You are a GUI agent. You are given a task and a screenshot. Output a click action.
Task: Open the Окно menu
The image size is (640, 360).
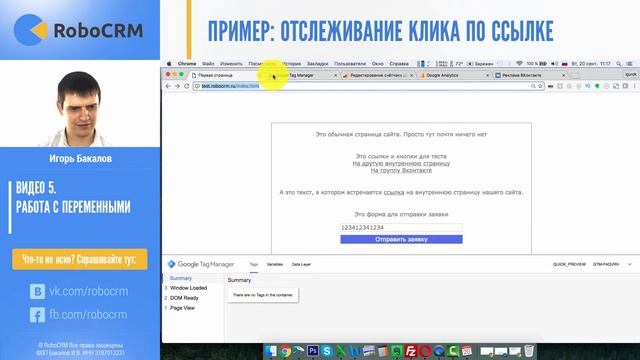(378, 64)
